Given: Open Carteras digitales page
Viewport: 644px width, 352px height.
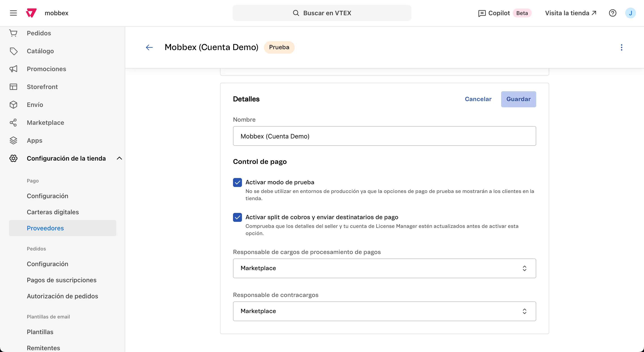Looking at the screenshot, I should point(53,212).
